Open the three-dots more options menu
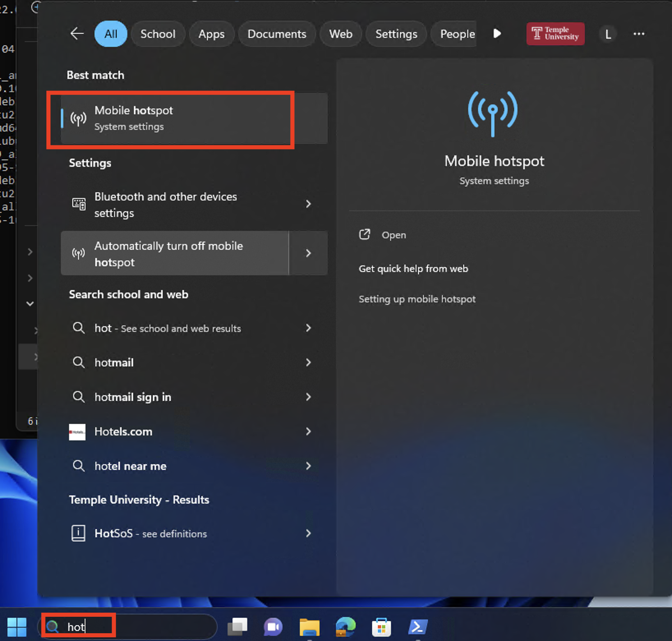The height and width of the screenshot is (641, 672). click(639, 34)
